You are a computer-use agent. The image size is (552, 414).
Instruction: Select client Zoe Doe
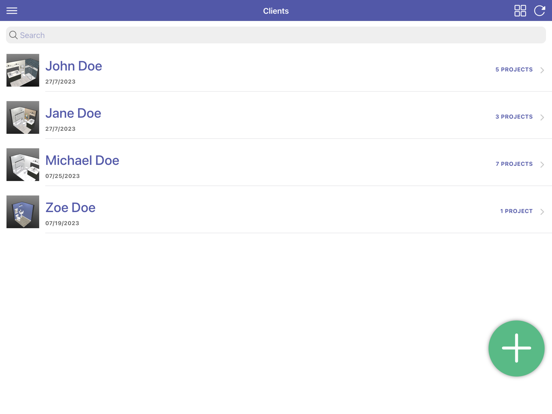click(70, 207)
